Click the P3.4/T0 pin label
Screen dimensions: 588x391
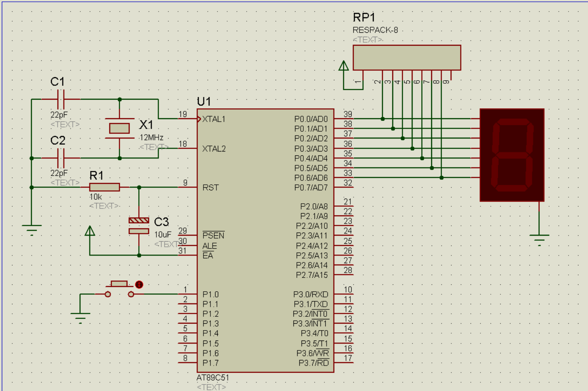tap(315, 333)
